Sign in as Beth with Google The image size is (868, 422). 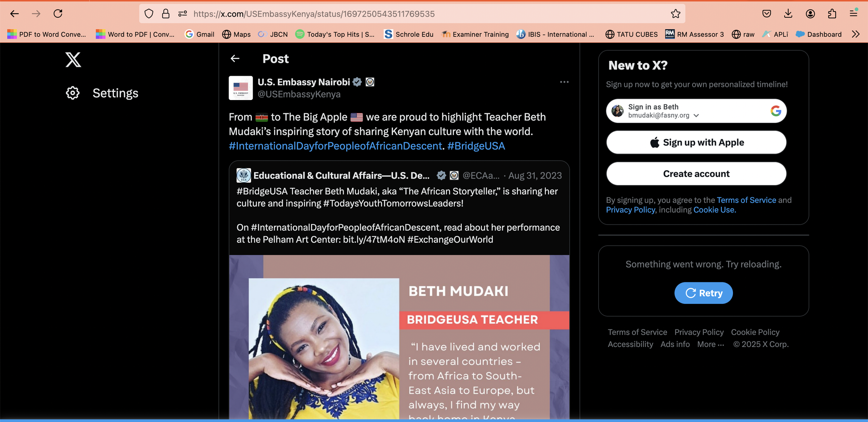tap(696, 111)
